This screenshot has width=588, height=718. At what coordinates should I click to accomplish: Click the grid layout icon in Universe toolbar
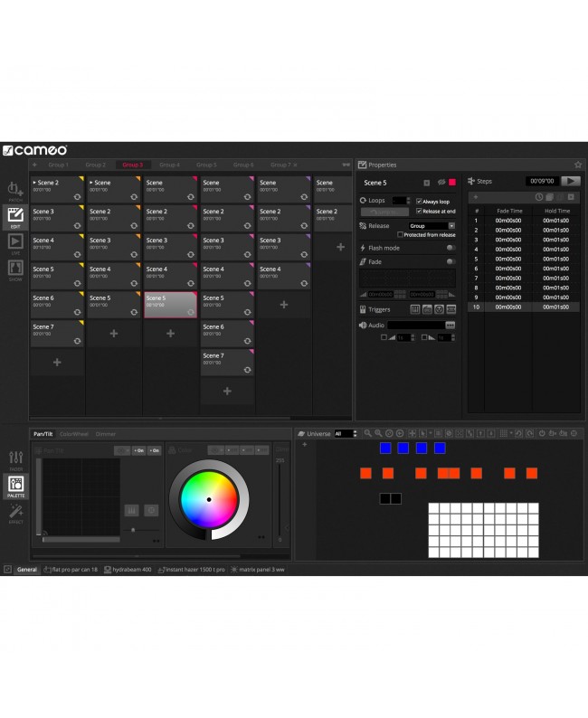(x=503, y=433)
